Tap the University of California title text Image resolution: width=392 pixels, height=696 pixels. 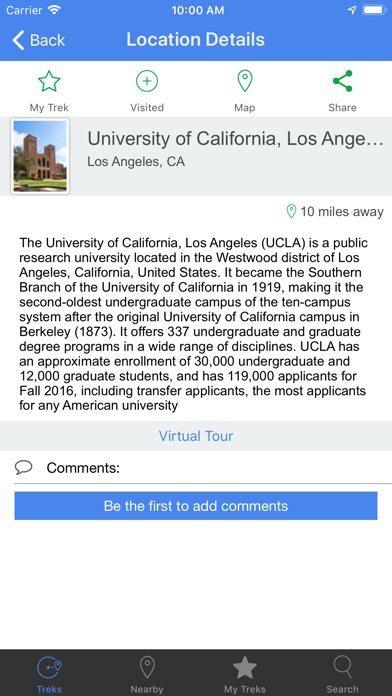235,139
